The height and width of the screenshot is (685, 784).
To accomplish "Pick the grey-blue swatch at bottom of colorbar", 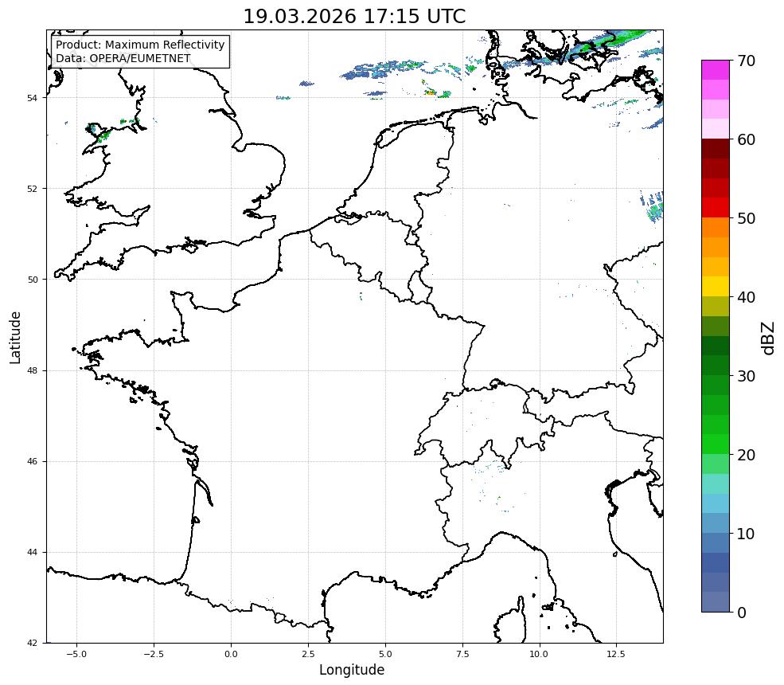I will (x=716, y=602).
